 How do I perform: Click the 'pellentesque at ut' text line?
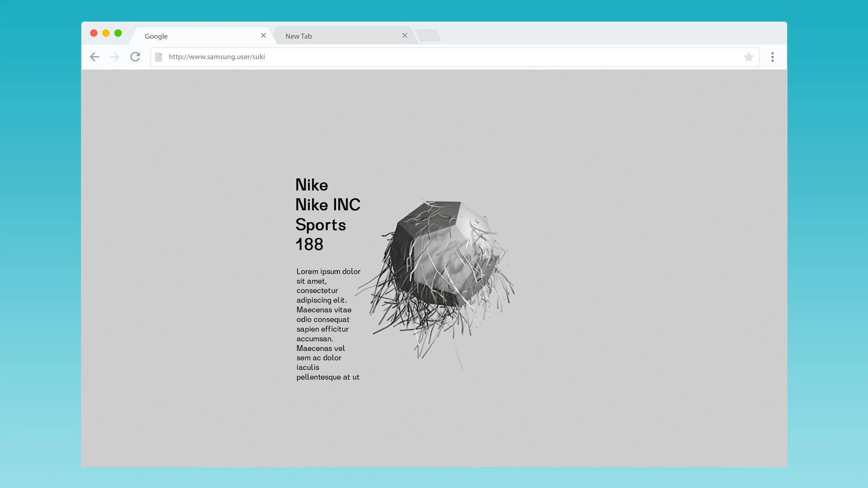[328, 377]
